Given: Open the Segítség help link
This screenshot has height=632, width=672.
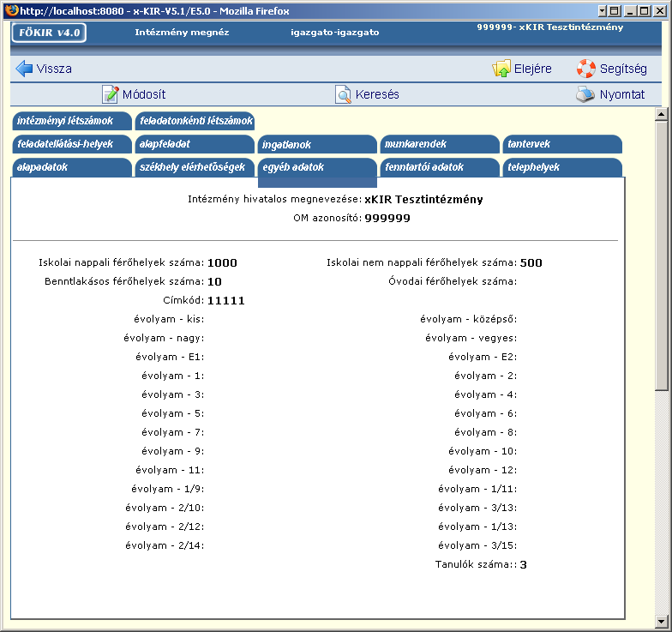Looking at the screenshot, I should click(623, 69).
